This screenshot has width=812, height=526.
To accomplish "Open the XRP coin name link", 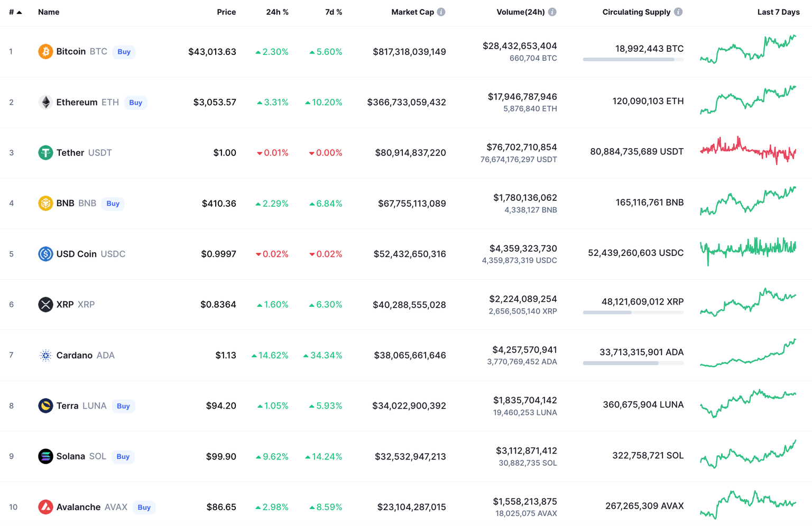I will 65,304.
